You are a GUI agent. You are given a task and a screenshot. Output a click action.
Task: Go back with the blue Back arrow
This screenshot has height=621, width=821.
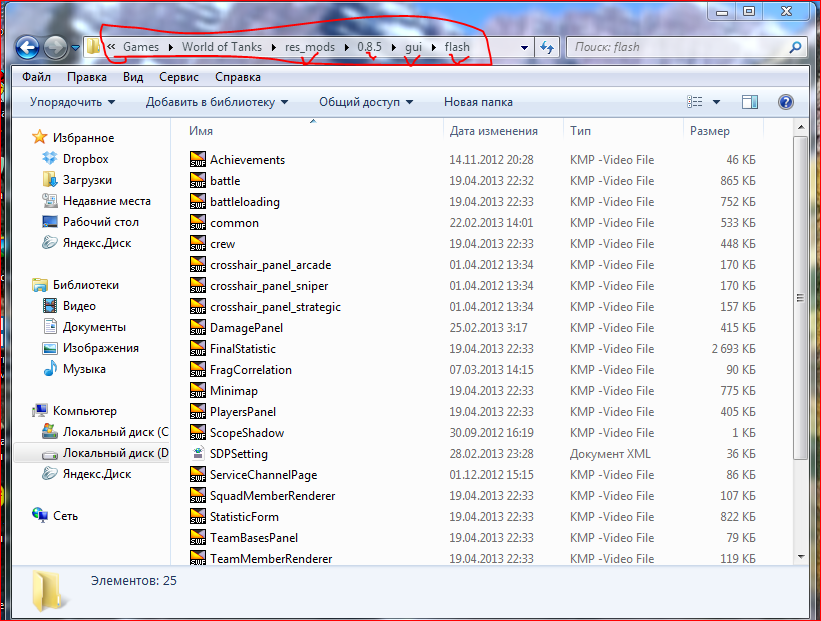pos(27,48)
